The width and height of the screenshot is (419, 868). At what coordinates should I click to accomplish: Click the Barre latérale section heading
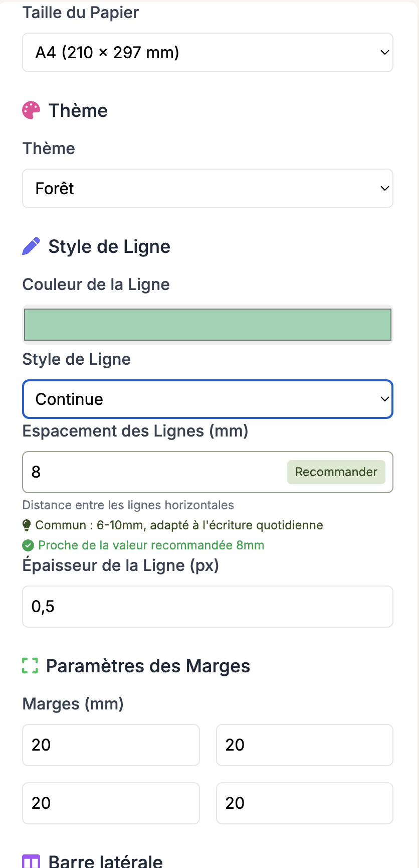[x=105, y=861]
